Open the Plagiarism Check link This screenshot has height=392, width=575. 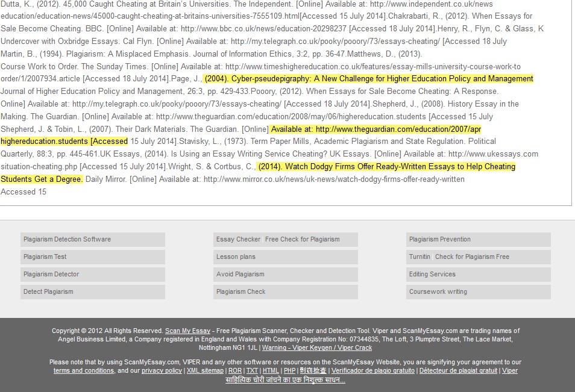pos(240,291)
